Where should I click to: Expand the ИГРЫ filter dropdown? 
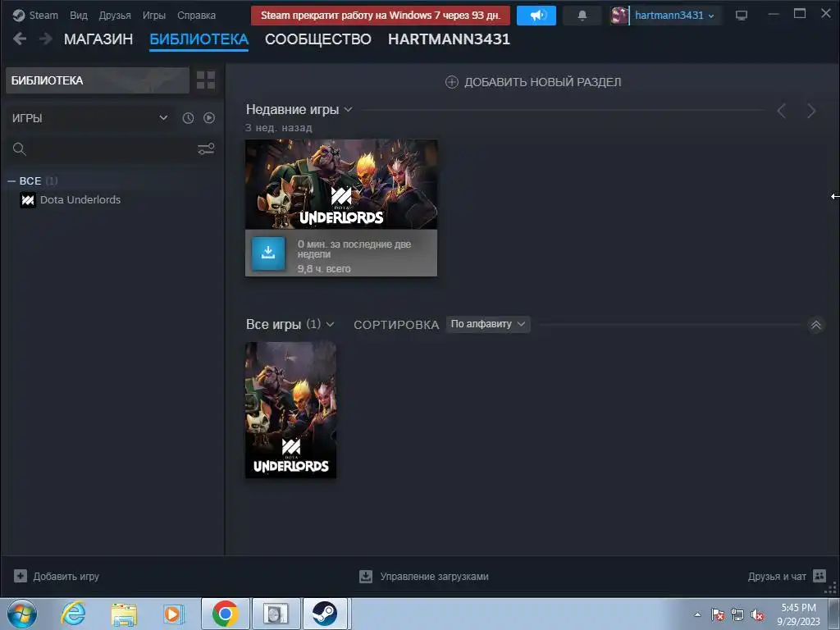coord(90,118)
